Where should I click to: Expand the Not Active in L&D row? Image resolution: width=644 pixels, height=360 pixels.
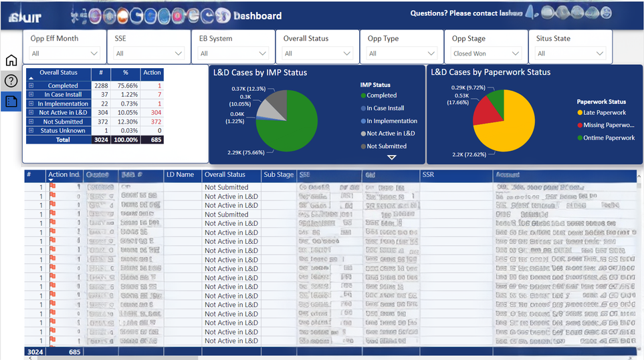[x=31, y=112]
